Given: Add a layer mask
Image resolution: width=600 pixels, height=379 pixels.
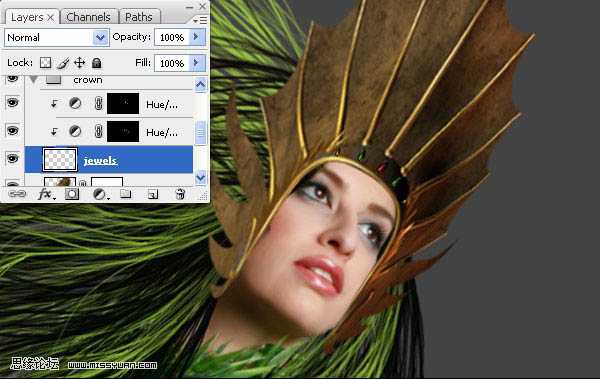Looking at the screenshot, I should (72, 194).
